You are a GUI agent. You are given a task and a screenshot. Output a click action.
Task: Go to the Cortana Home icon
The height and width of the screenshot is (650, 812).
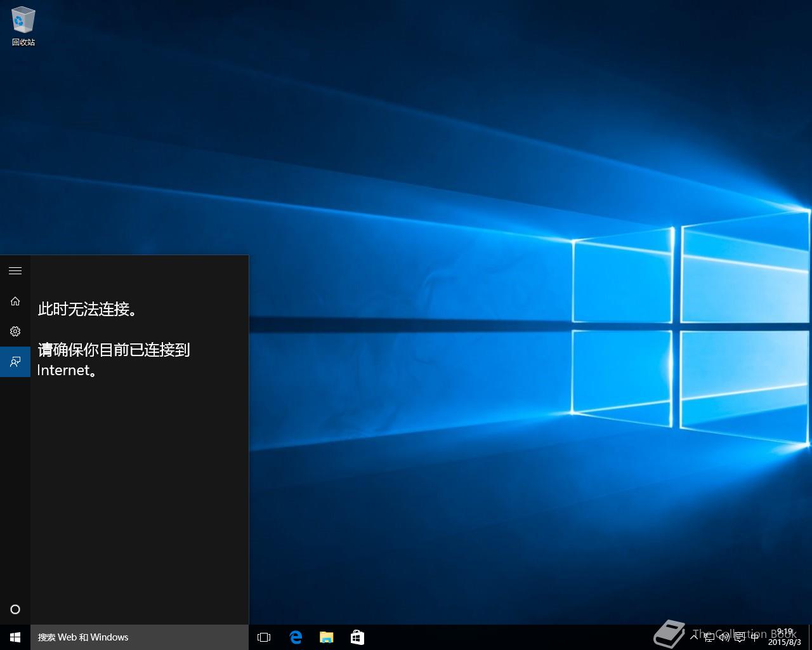click(15, 301)
